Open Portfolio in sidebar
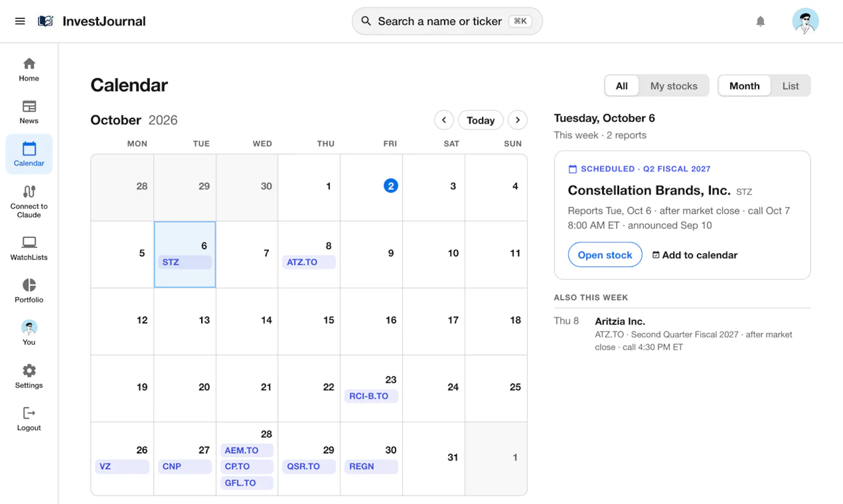843x504 pixels. (x=29, y=291)
